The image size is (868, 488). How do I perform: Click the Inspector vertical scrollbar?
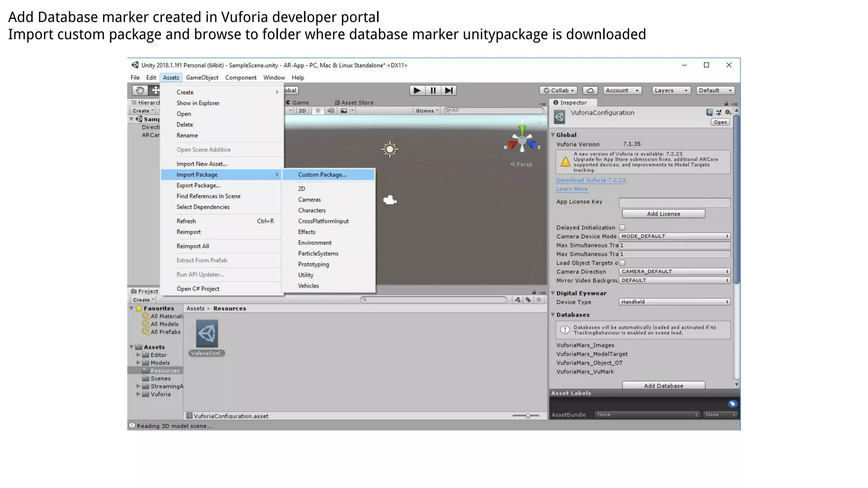pyautogui.click(x=737, y=199)
